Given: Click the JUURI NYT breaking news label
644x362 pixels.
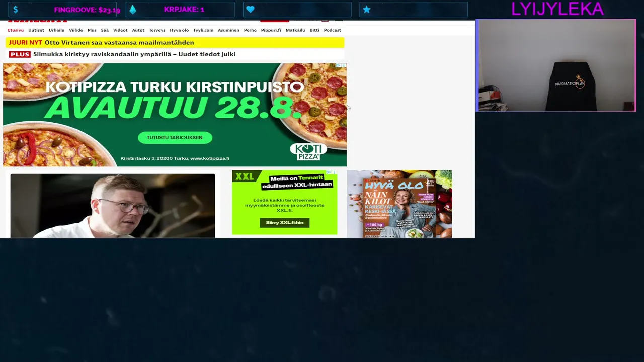Looking at the screenshot, I should click(x=25, y=43).
